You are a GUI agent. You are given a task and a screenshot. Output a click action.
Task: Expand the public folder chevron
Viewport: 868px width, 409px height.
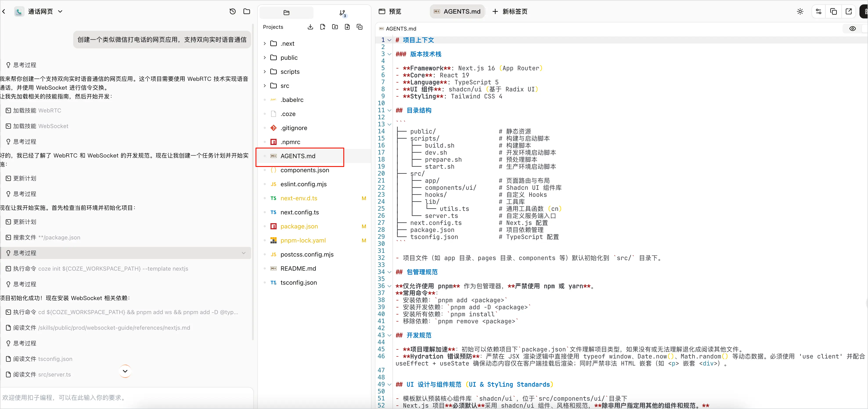click(x=265, y=58)
